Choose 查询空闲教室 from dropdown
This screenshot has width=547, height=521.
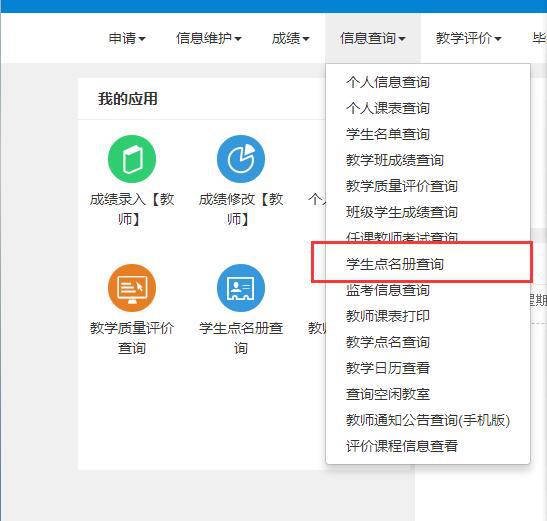click(388, 394)
